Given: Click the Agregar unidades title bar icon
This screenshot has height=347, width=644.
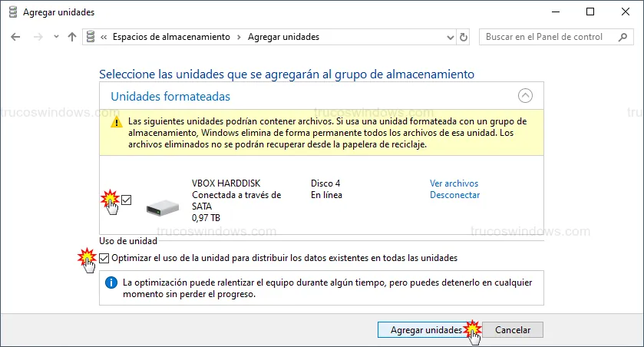Looking at the screenshot, I should 13,12.
